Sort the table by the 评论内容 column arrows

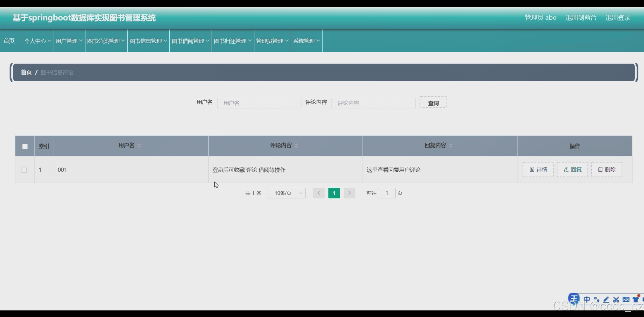[296, 146]
